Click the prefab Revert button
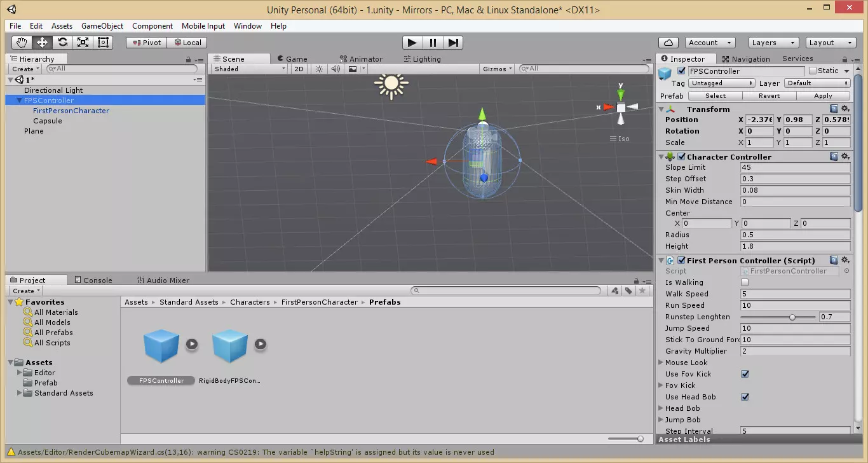Image resolution: width=868 pixels, height=463 pixels. tap(769, 96)
